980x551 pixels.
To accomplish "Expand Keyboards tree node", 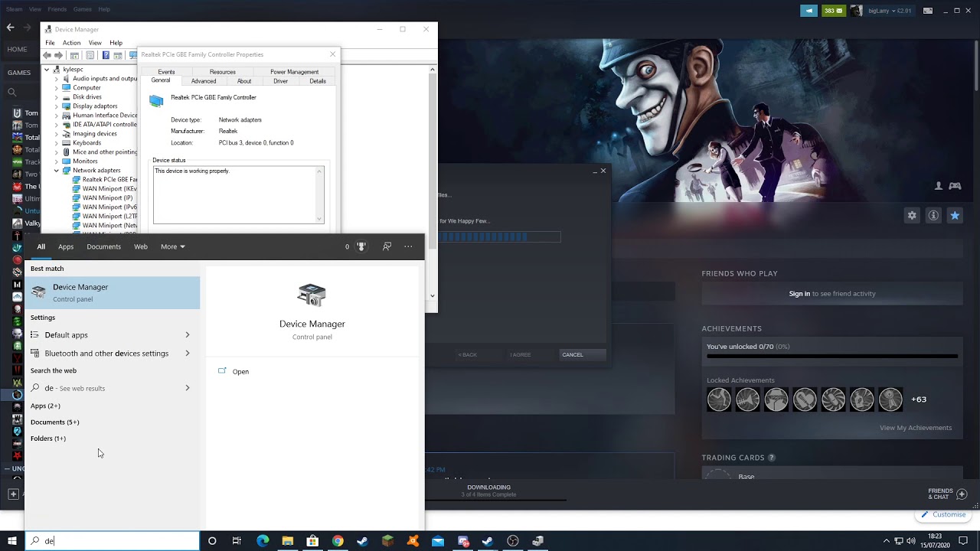I will coord(56,142).
